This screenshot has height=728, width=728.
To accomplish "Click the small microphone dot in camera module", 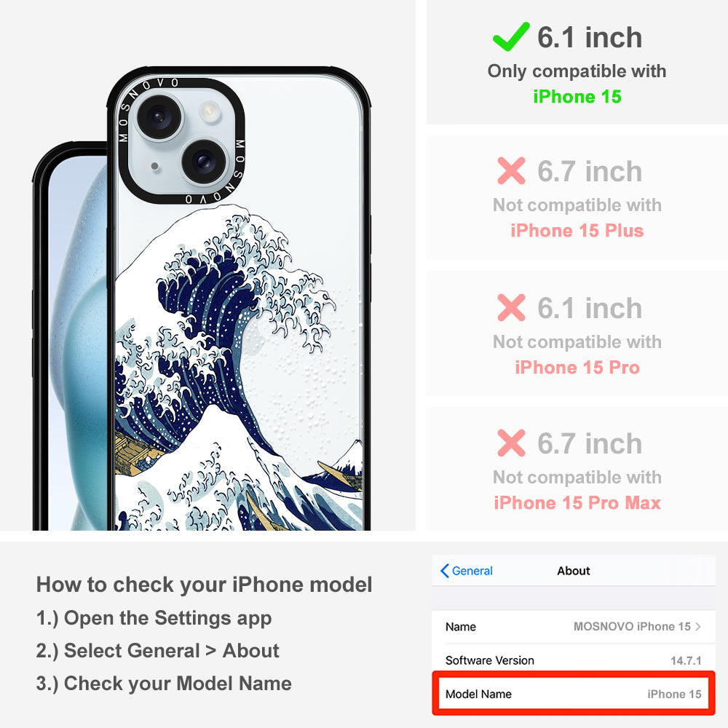I will coord(154,166).
